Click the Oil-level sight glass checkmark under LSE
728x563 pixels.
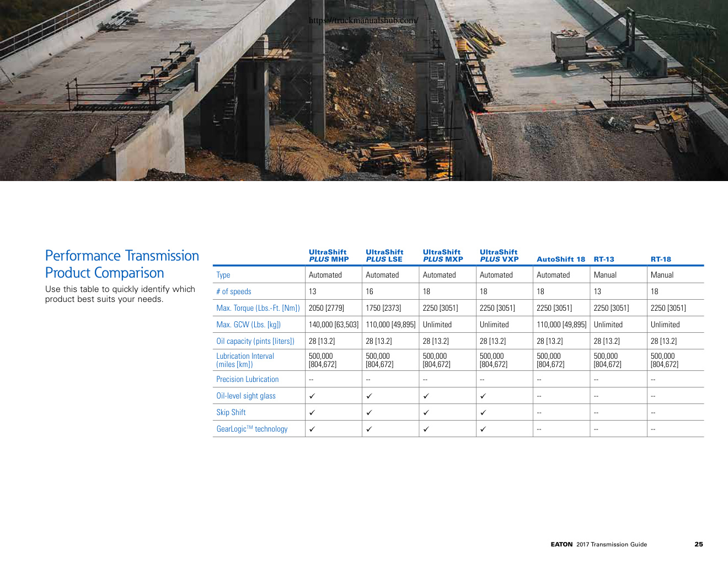click(x=369, y=396)
